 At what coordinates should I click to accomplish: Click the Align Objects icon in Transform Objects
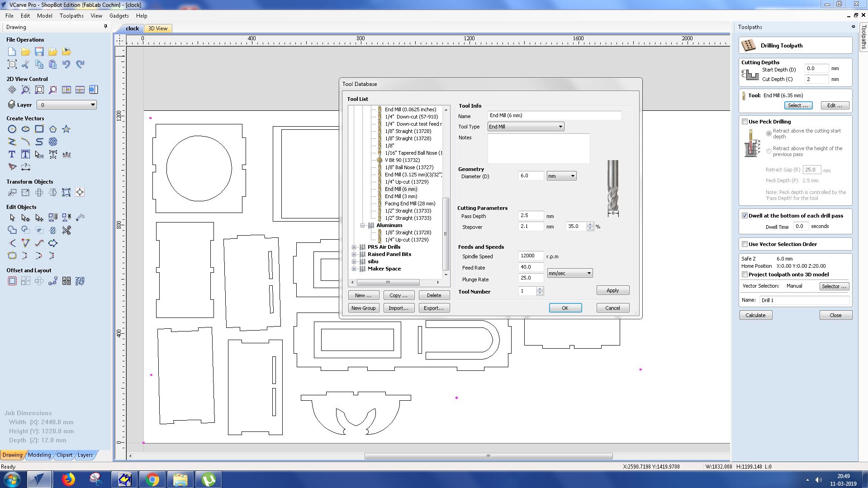coord(80,193)
